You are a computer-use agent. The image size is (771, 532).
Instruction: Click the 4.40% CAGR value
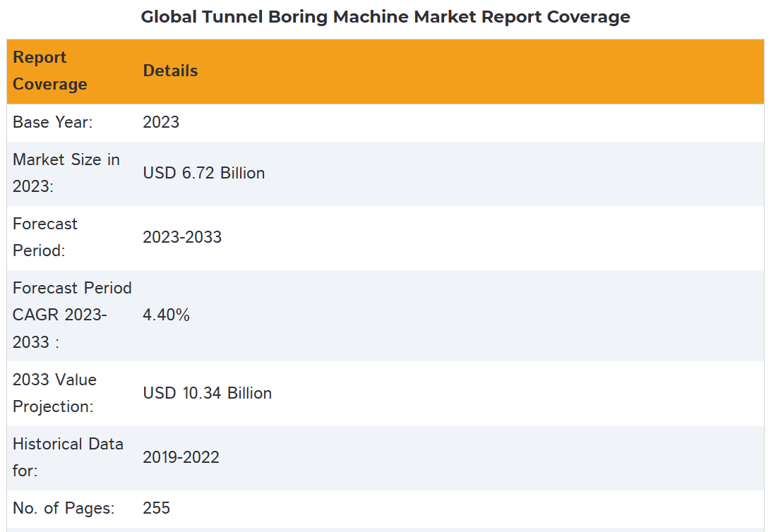tap(166, 315)
